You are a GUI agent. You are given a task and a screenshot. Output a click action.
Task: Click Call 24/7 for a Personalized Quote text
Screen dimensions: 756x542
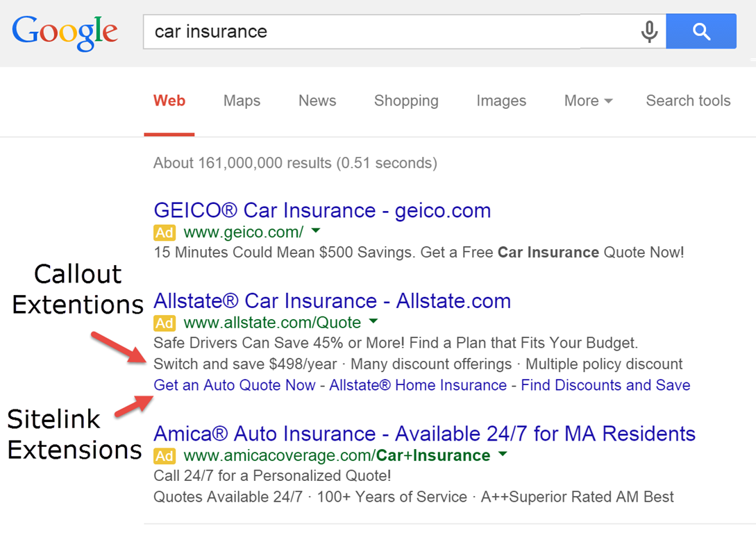tap(272, 476)
